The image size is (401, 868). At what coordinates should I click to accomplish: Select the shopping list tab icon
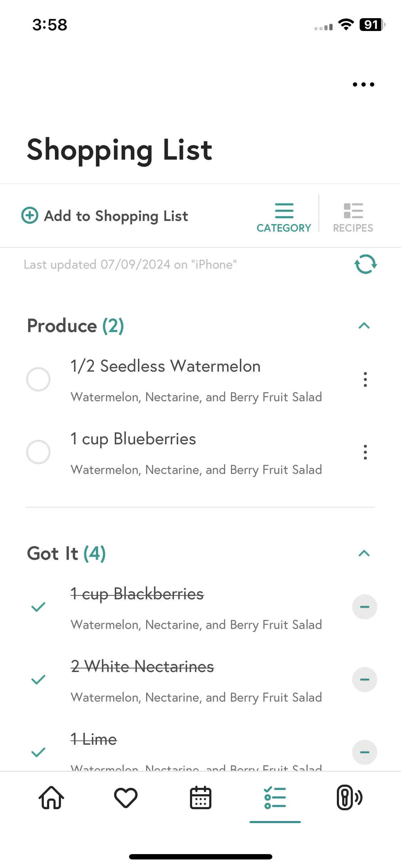(275, 797)
